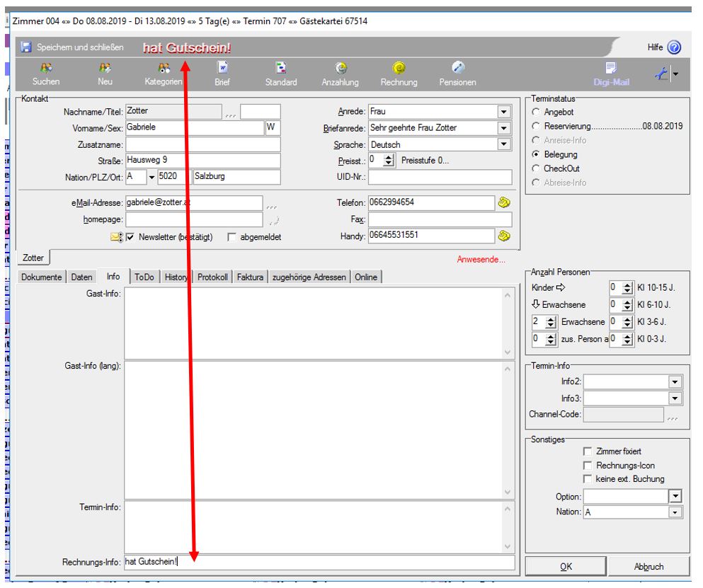Click the Rechnungs-Info input field
The height and width of the screenshot is (588, 703).
320,562
